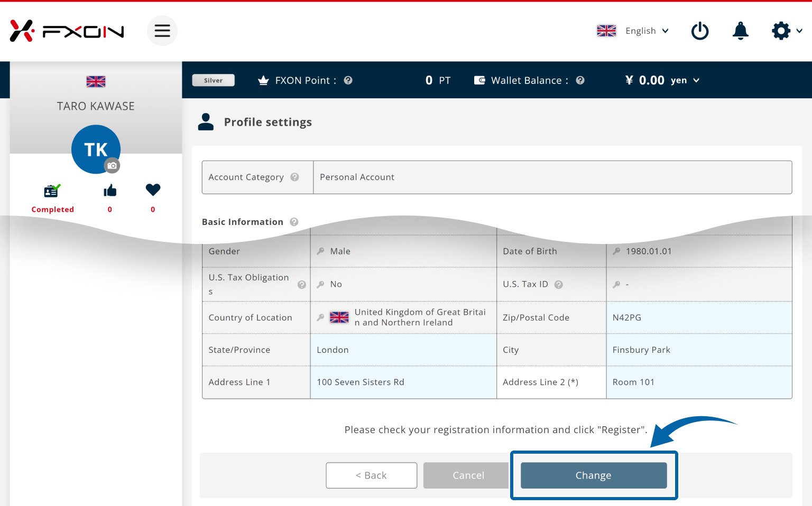This screenshot has height=506, width=812.
Task: Click the 0 PT points value
Action: pos(438,80)
